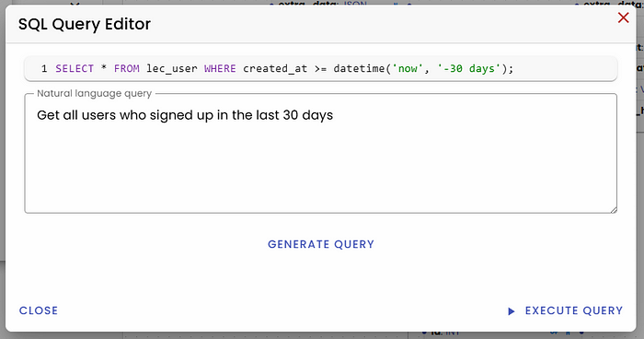Click the SQL code editor line with SELECT statement
644x339 pixels.
click(321, 69)
